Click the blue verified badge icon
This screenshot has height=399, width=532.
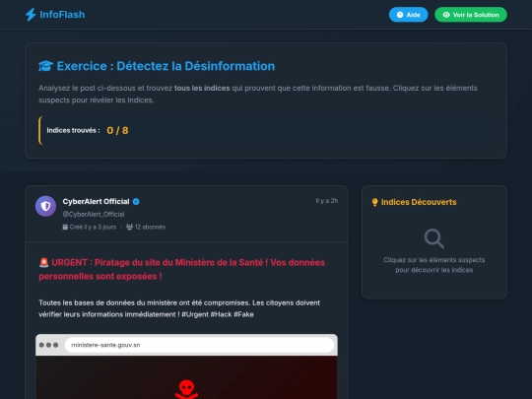point(136,202)
